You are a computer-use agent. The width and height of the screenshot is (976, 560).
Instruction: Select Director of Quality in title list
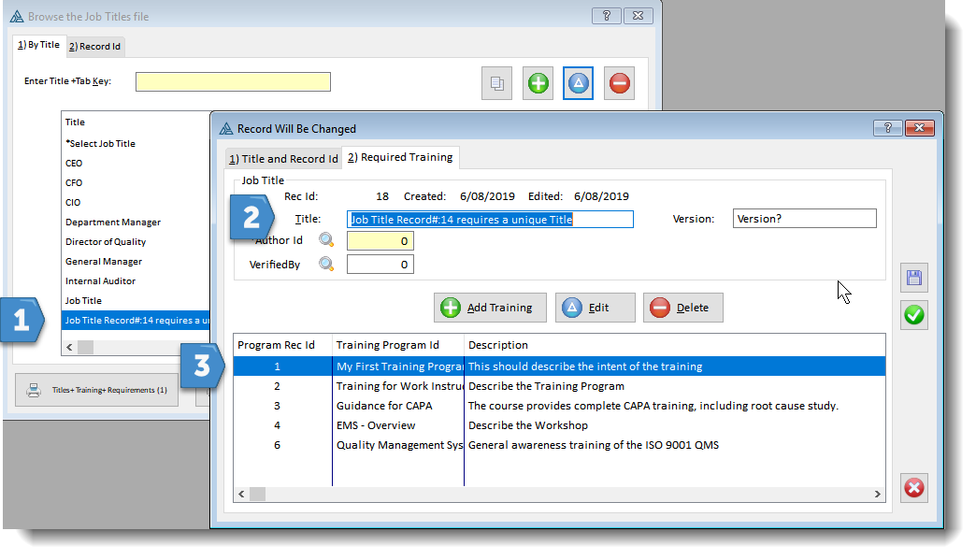tap(106, 242)
